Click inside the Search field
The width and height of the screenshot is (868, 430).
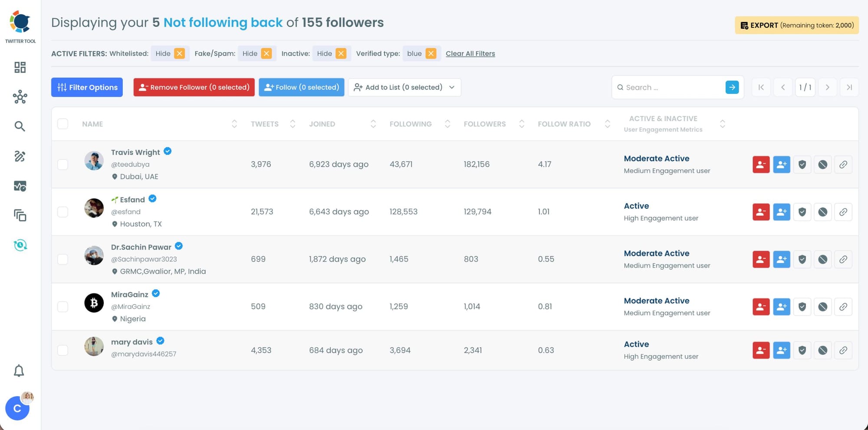[668, 87]
